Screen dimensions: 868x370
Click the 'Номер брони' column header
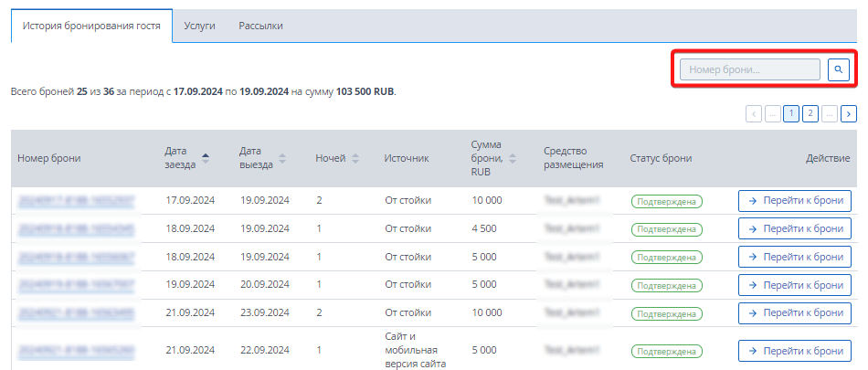pos(49,158)
